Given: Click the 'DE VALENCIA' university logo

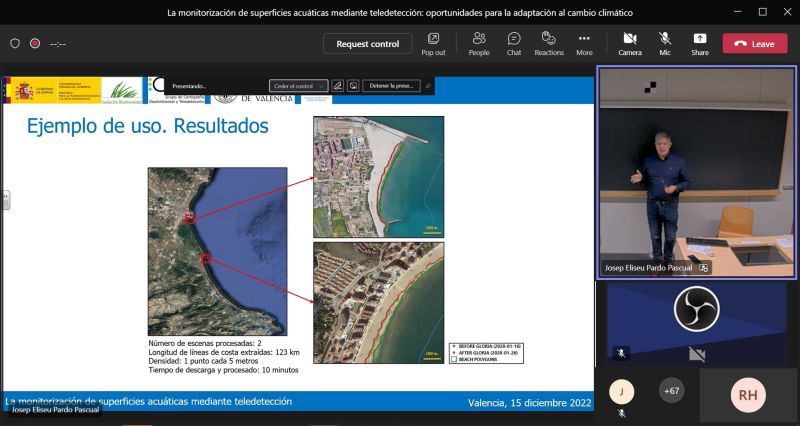Looking at the screenshot, I should (x=253, y=98).
